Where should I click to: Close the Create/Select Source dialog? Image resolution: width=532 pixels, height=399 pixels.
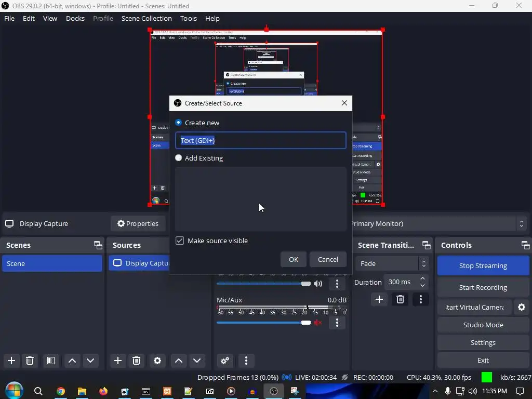[x=344, y=103]
